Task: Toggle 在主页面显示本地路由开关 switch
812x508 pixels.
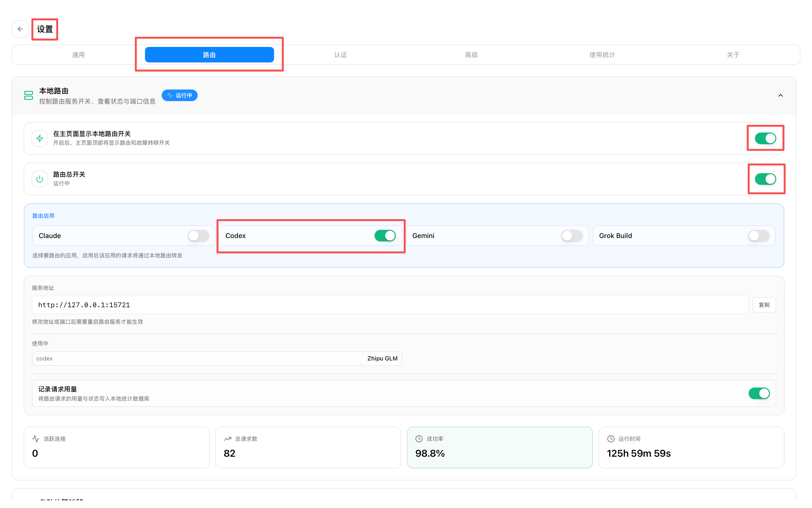Action: click(765, 138)
